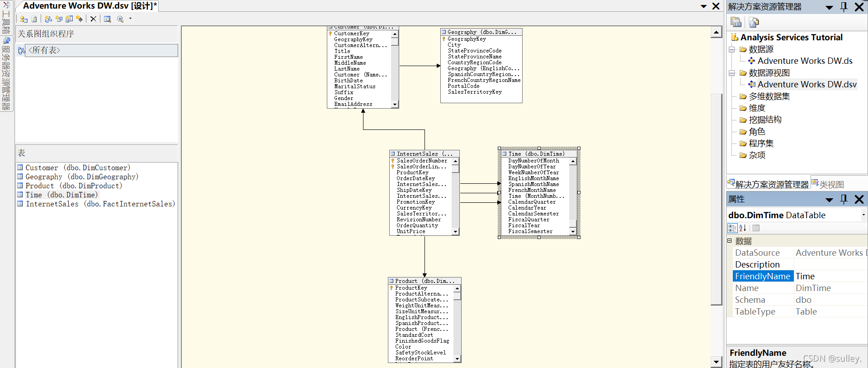This screenshot has height=368, width=868.
Task: Click the Customer table header in diagram
Action: click(x=363, y=28)
